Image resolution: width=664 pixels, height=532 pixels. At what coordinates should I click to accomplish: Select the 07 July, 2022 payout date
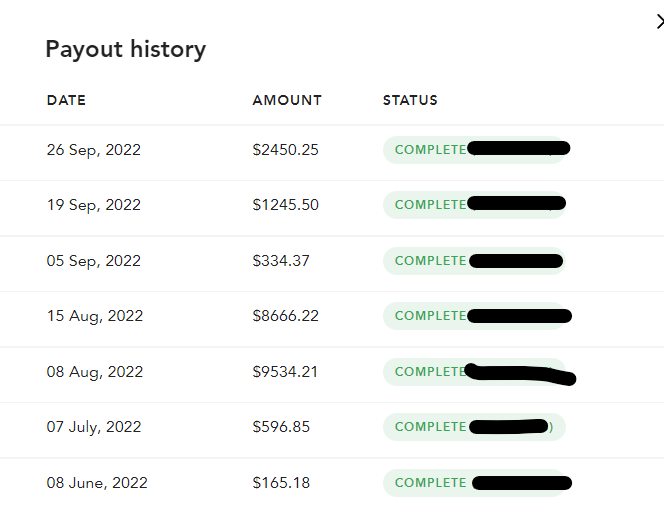pos(95,427)
